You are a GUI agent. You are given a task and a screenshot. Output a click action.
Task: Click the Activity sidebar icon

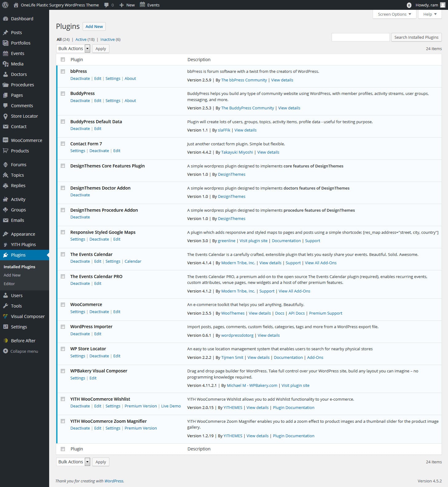pyautogui.click(x=6, y=199)
